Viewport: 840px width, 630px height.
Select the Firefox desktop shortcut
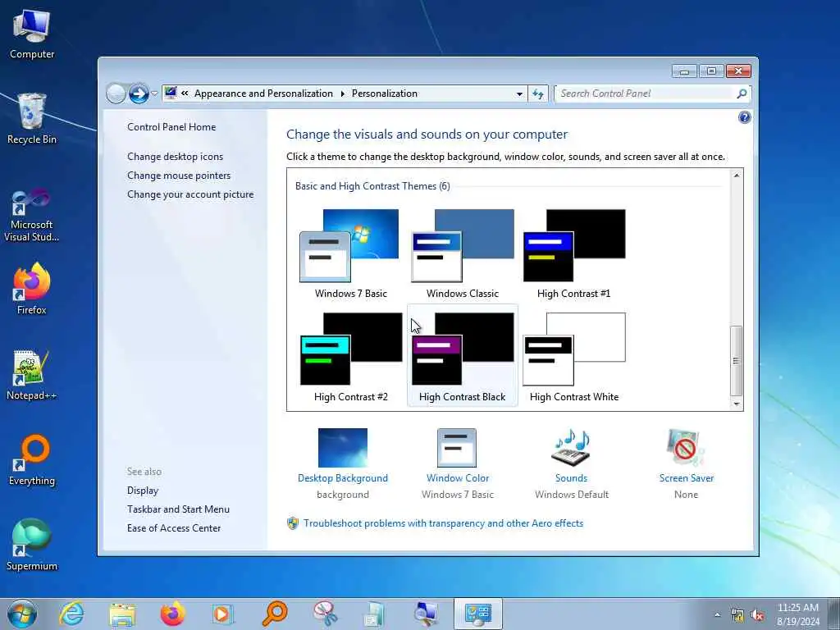point(32,289)
